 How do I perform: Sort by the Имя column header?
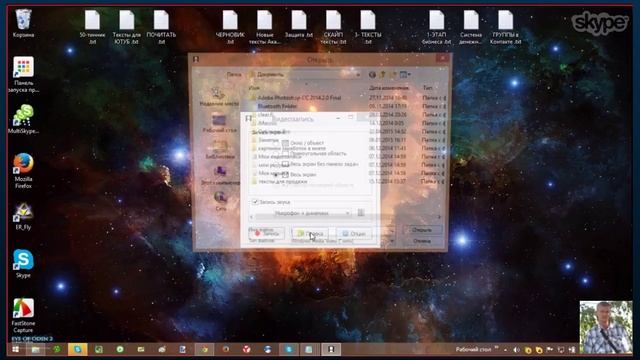(254, 88)
